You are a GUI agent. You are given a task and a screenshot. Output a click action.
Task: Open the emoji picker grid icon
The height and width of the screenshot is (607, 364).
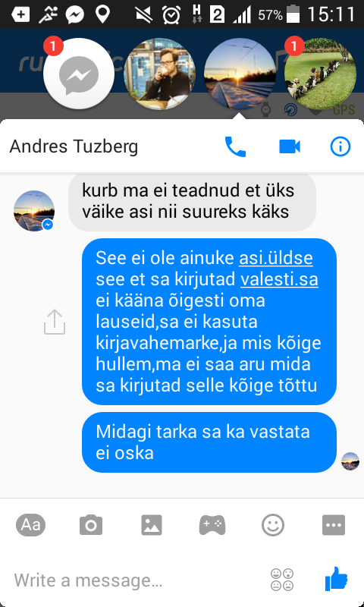click(282, 580)
